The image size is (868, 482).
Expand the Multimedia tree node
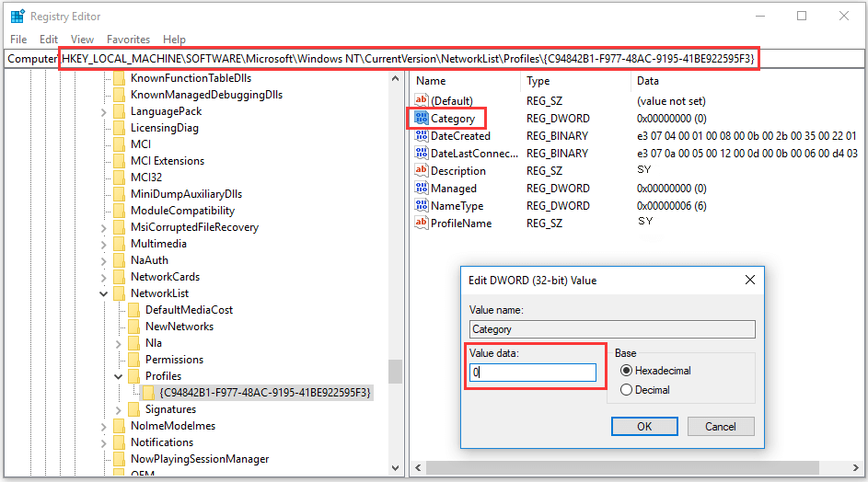[x=103, y=245]
